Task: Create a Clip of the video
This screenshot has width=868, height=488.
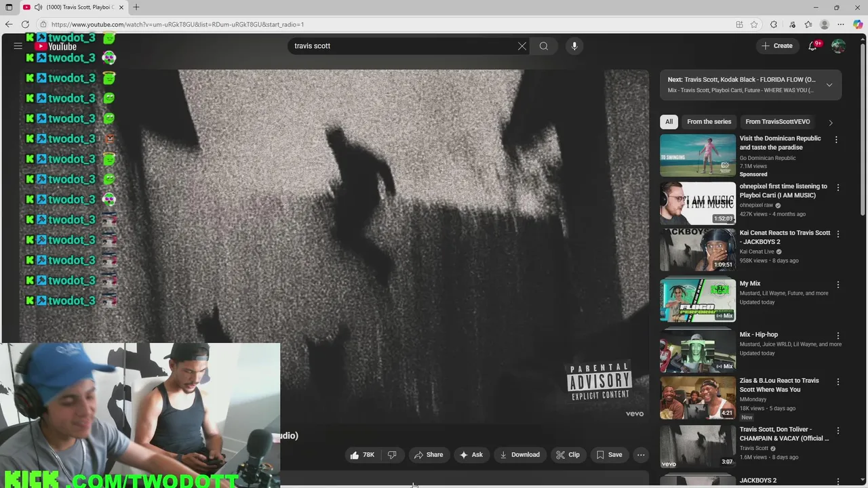Action: click(568, 455)
